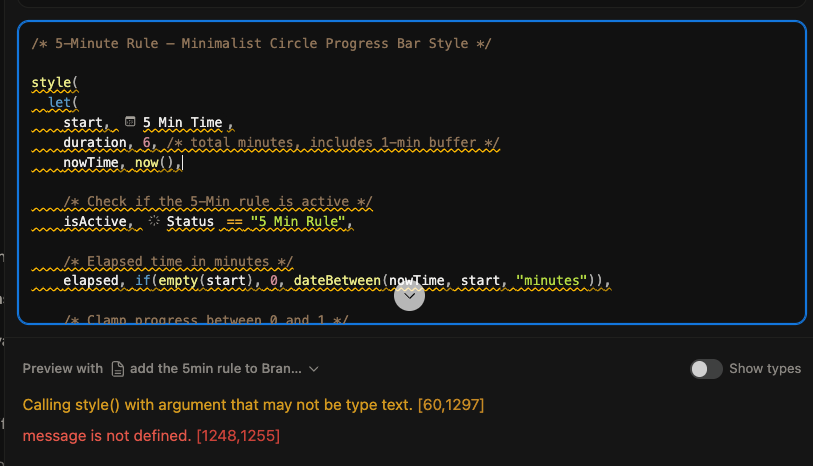Click the number 6 after duration
Viewport: 813px width, 466px height.
tap(146, 143)
